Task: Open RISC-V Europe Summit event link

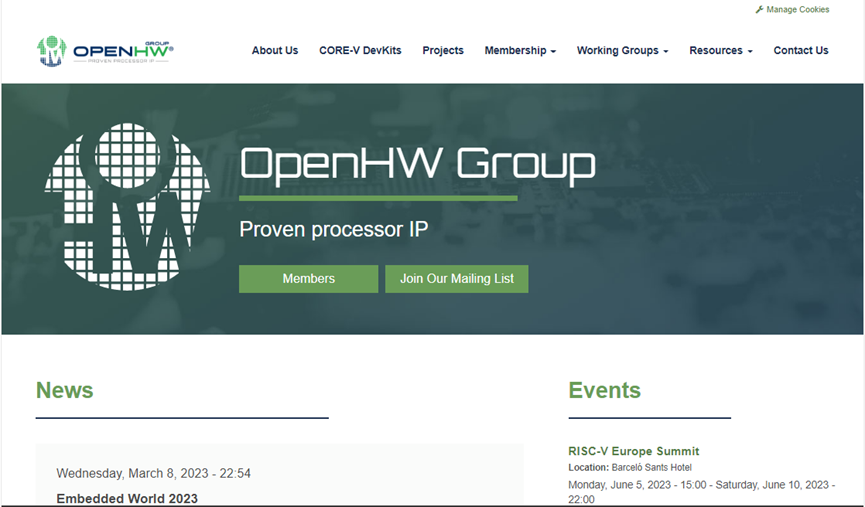Action: click(x=633, y=451)
